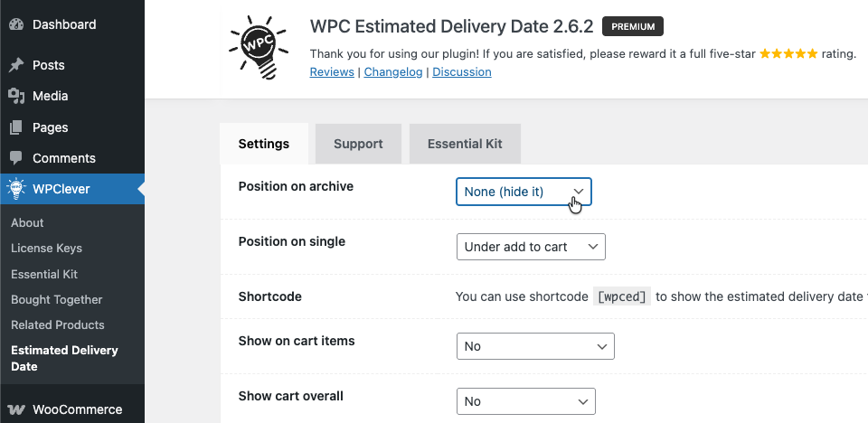The image size is (868, 423).
Task: Open the Changelog link
Action: coord(393,72)
